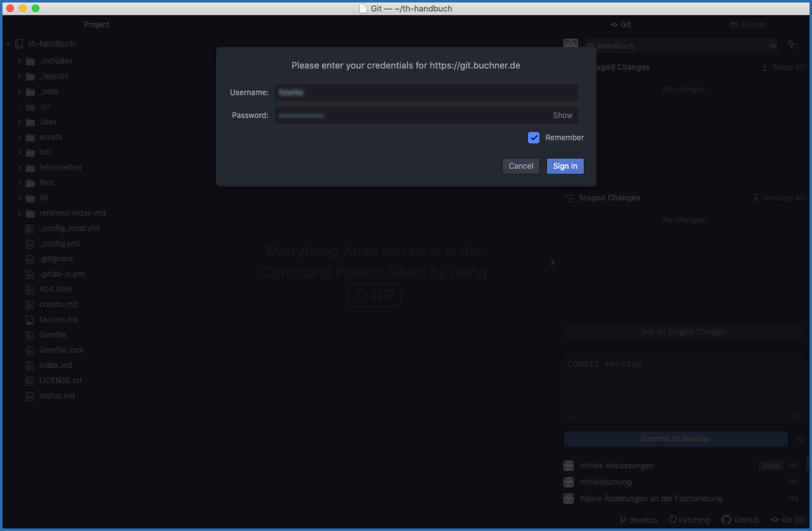Cancel the credentials dialog
Image resolution: width=812 pixels, height=531 pixels.
click(x=520, y=166)
